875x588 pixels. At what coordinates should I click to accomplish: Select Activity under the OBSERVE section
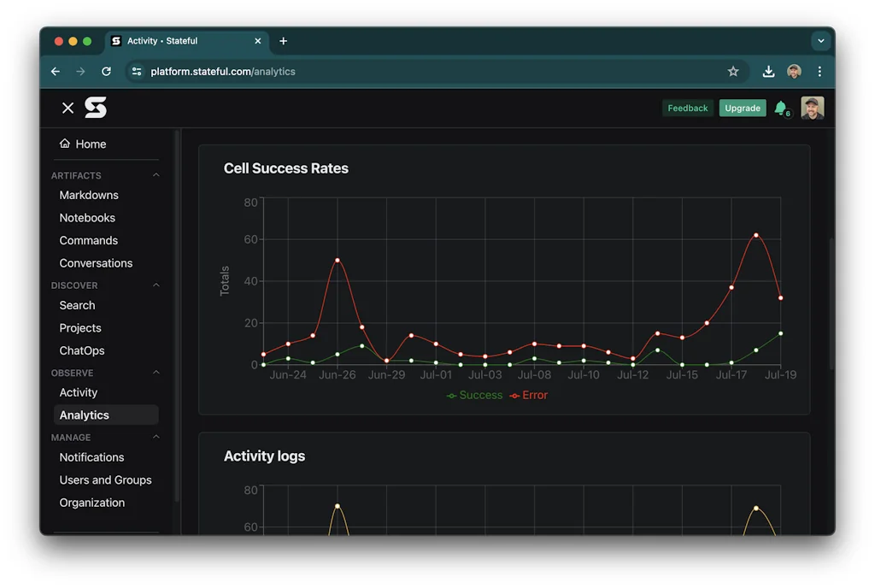78,392
